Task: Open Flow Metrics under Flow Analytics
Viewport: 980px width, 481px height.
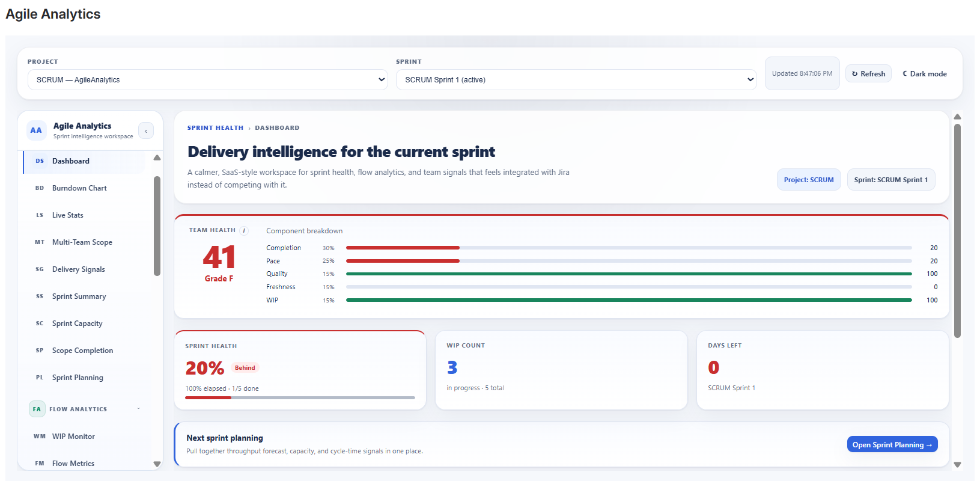Action: (x=84, y=464)
